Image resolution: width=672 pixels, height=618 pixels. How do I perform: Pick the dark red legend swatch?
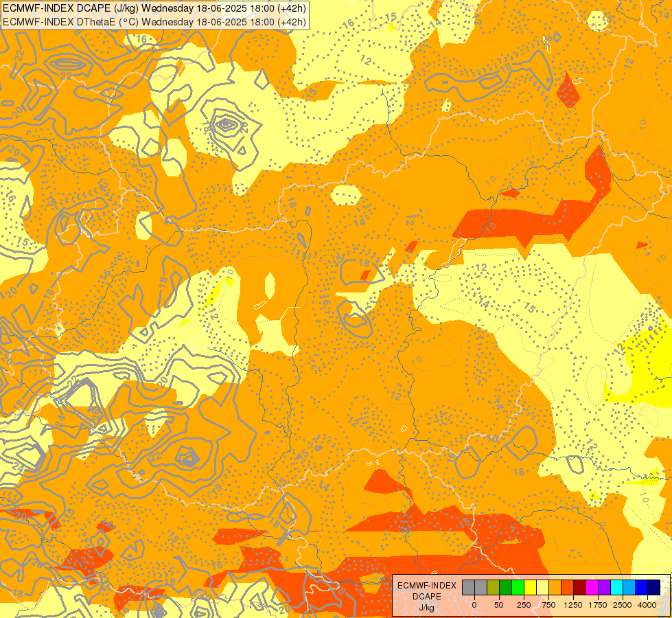coord(580,587)
